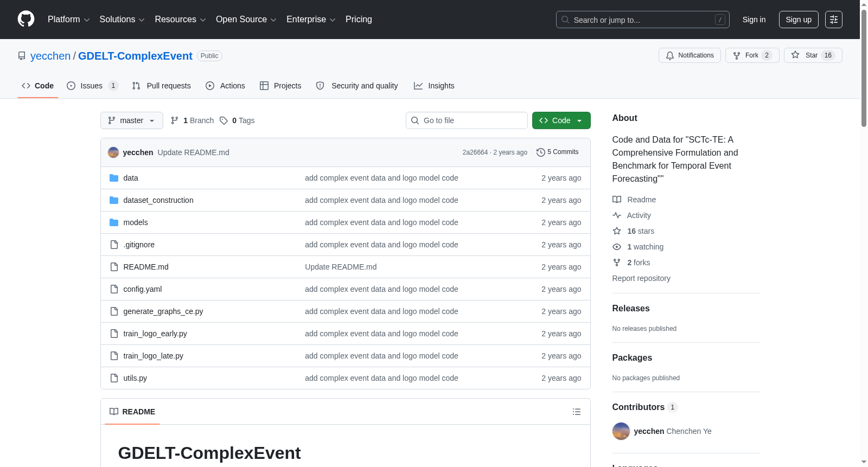Click the .gitignore file icon
Image resolution: width=868 pixels, height=467 pixels.
coord(114,245)
